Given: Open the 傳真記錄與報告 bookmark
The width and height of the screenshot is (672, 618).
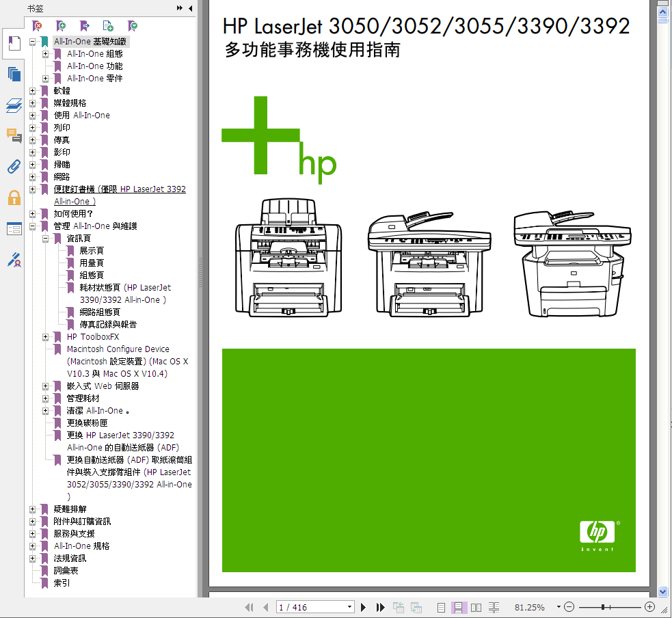Looking at the screenshot, I should tap(108, 325).
